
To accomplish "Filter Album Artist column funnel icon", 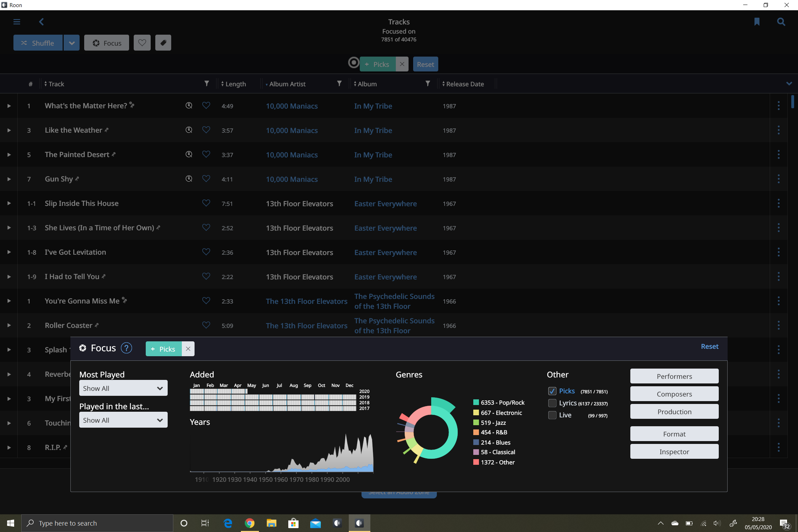I will [x=339, y=83].
